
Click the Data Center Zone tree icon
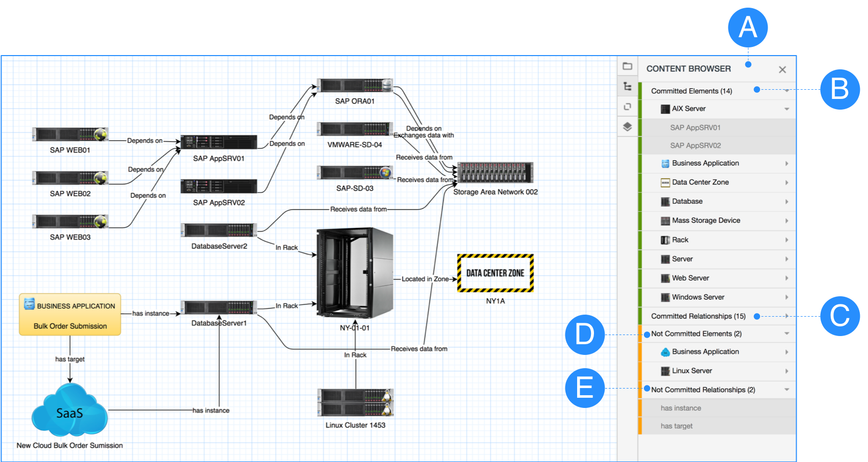pos(665,183)
